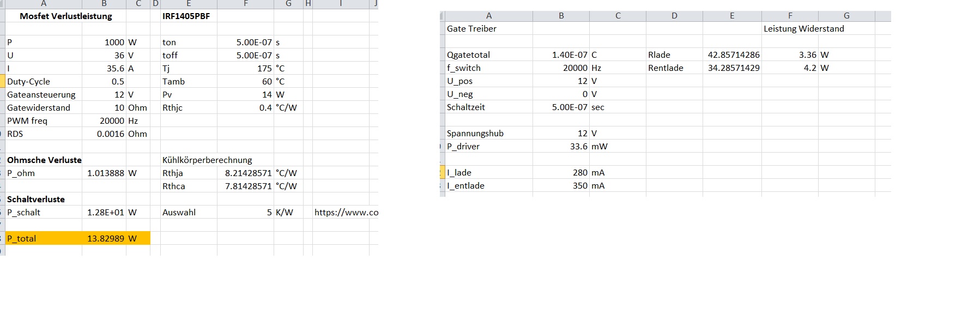Select the current value 35.6 cell
980x320 pixels.
pos(104,68)
